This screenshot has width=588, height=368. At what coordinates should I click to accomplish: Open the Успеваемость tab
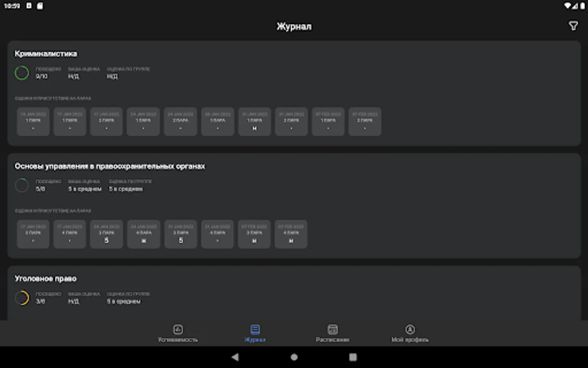pyautogui.click(x=178, y=333)
